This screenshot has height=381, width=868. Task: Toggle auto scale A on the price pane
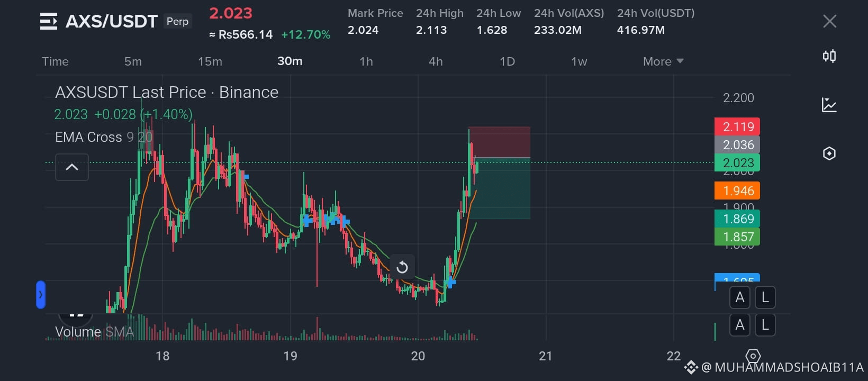[x=740, y=297]
